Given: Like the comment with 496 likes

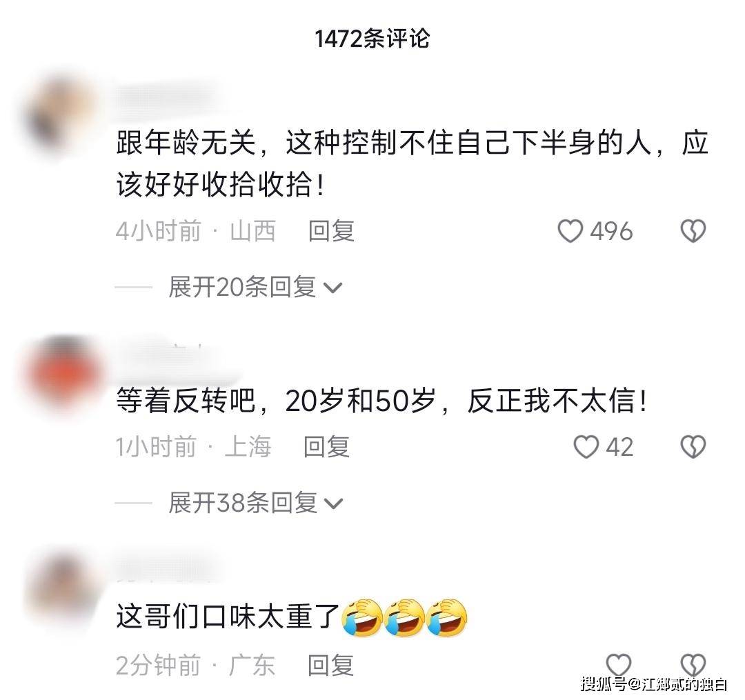Looking at the screenshot, I should pyautogui.click(x=570, y=231).
